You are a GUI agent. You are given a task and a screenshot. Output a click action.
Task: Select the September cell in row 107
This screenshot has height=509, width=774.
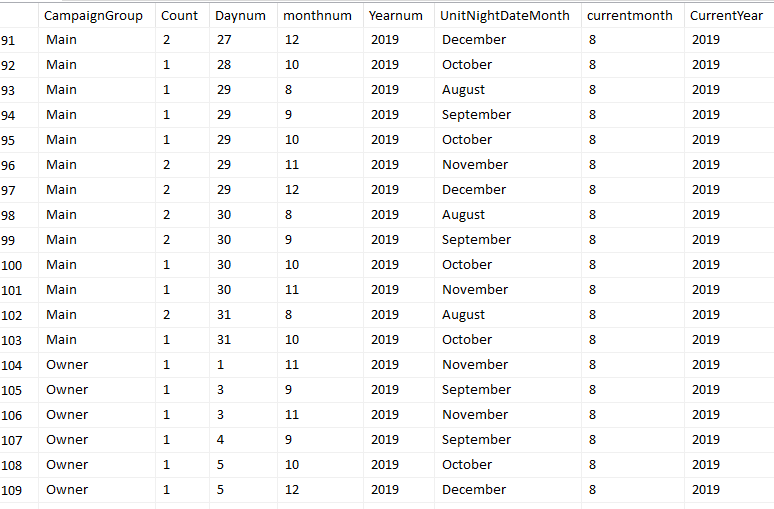(x=476, y=440)
